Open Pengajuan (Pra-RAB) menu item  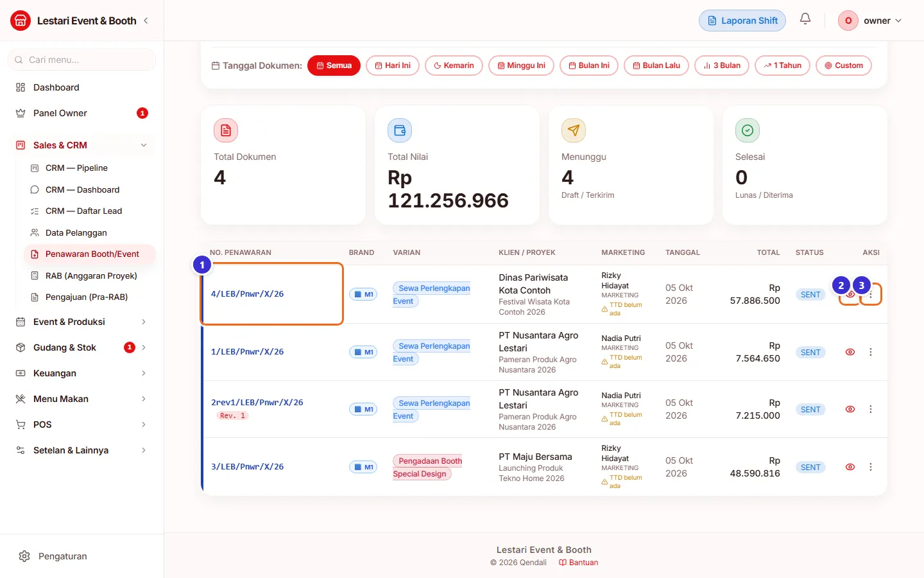pos(89,297)
